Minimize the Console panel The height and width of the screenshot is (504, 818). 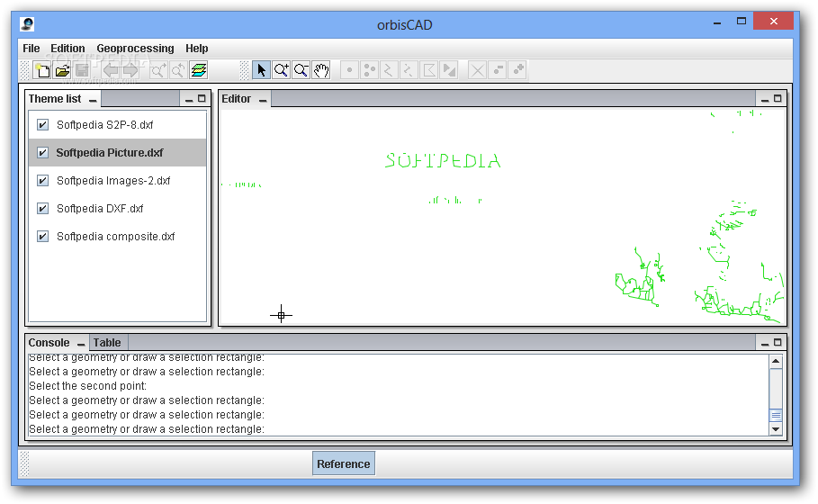point(765,343)
